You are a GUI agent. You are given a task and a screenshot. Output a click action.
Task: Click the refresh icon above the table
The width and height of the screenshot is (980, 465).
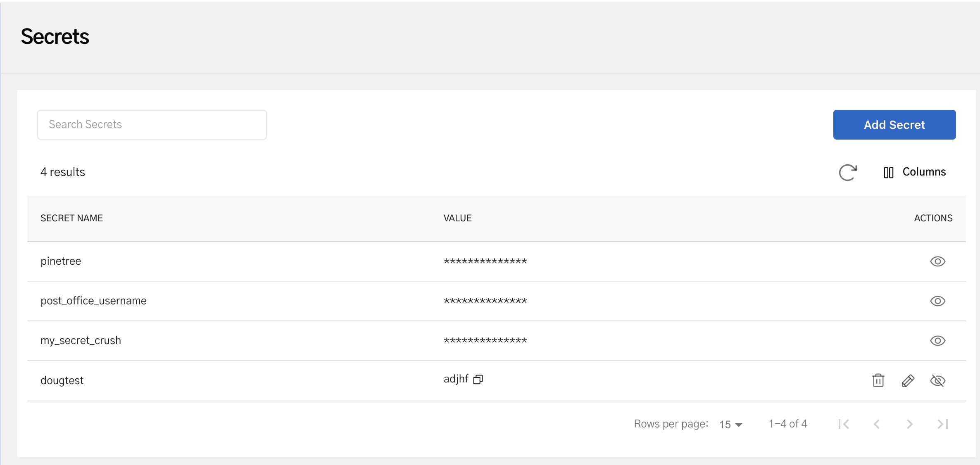(x=848, y=172)
